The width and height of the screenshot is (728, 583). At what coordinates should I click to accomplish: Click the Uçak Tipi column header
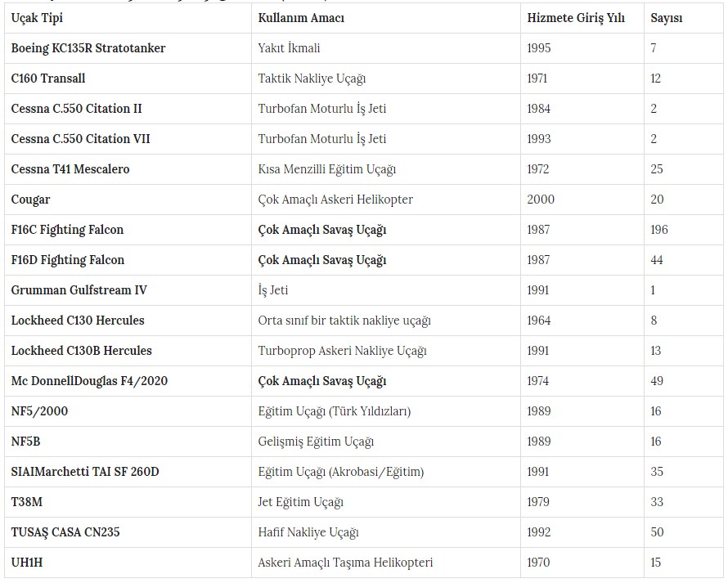point(37,18)
